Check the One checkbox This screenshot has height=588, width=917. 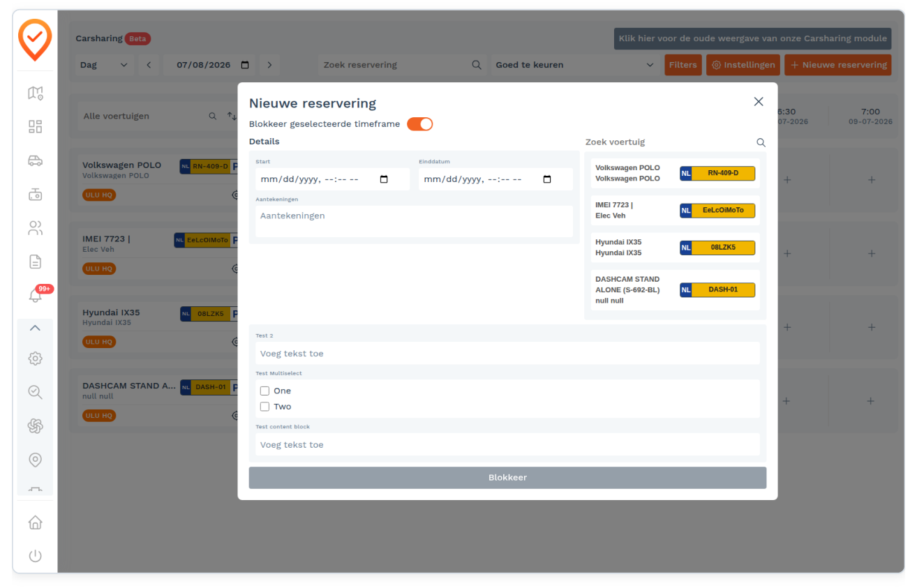264,391
